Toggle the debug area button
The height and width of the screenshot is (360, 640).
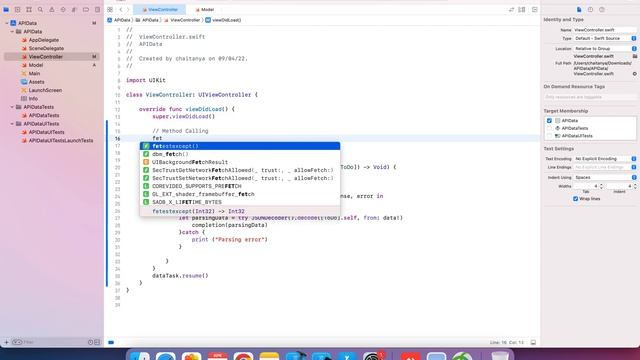pyautogui.click(x=533, y=342)
